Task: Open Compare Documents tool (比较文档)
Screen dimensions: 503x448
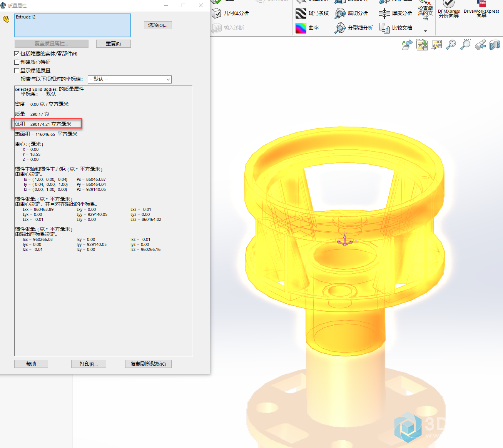Action: click(x=396, y=28)
